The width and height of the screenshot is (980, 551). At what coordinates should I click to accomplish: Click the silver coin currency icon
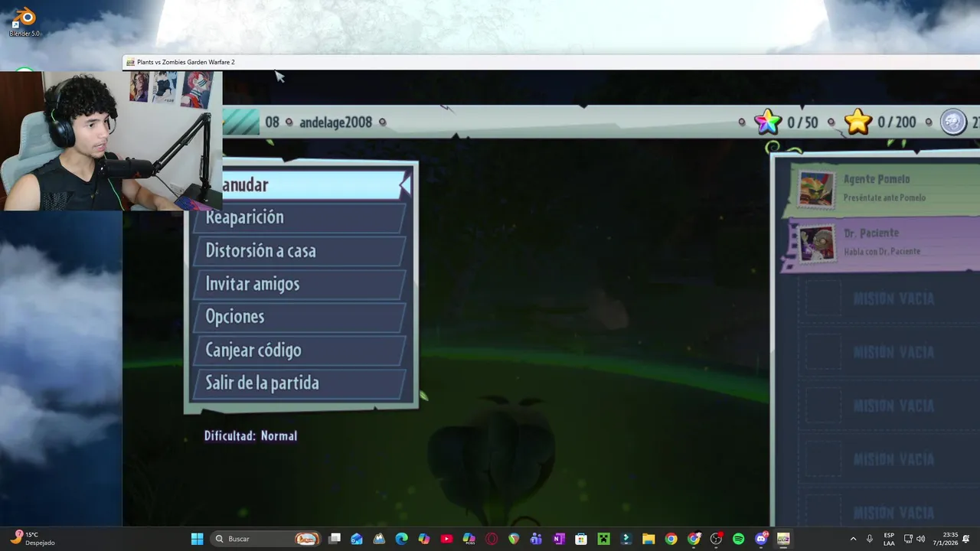(953, 122)
